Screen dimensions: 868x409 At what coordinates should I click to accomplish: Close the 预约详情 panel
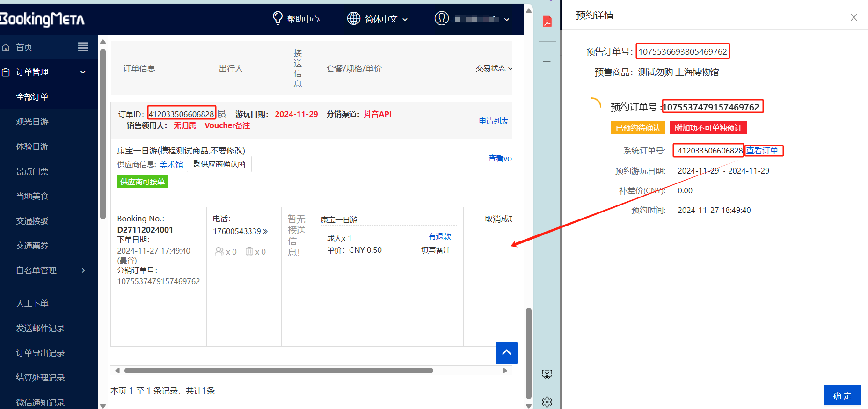[853, 17]
